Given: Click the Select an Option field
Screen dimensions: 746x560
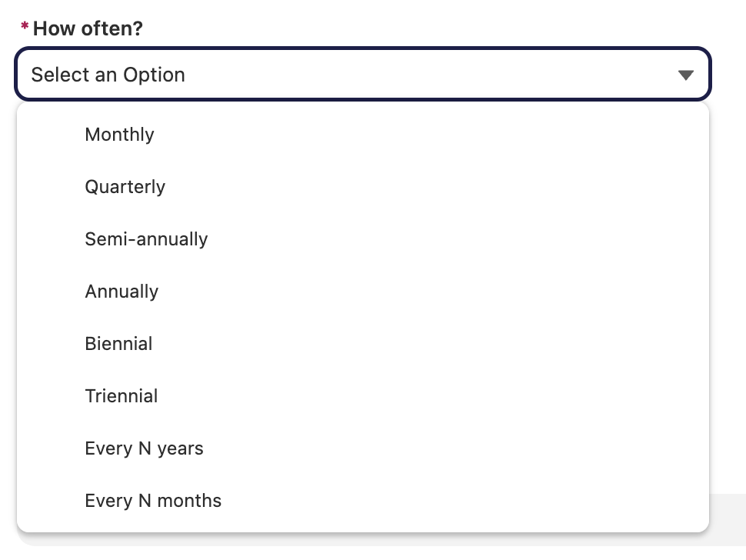Looking at the screenshot, I should (362, 74).
